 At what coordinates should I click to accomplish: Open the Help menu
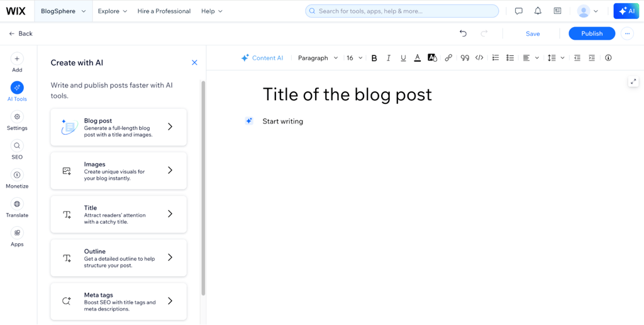click(x=212, y=11)
